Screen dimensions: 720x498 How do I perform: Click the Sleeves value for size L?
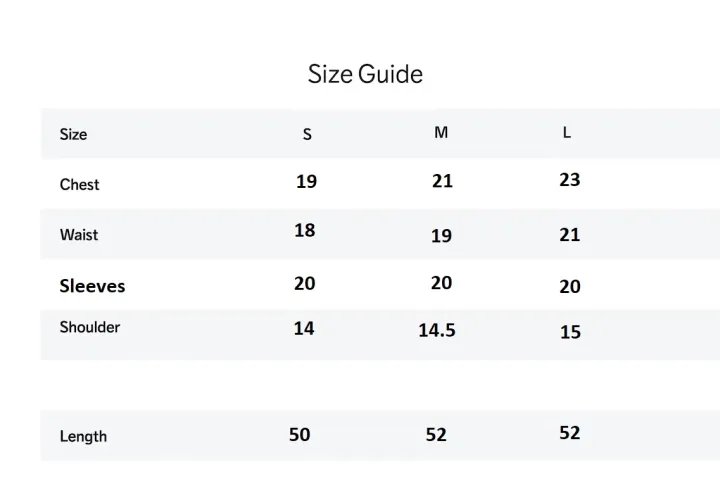[570, 287]
